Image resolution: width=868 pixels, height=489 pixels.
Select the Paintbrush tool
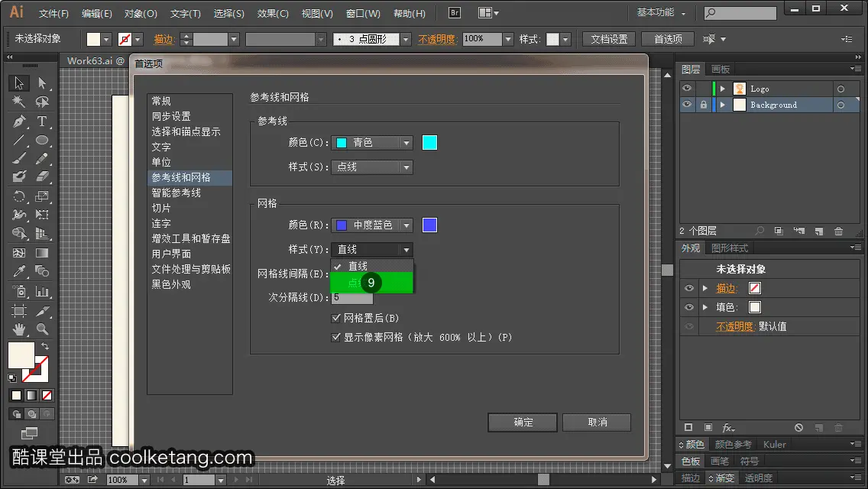point(19,158)
